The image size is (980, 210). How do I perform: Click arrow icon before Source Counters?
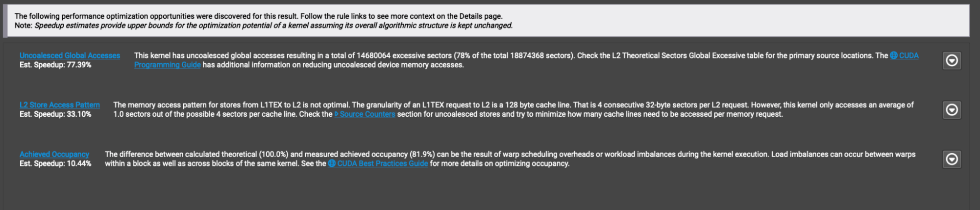pyautogui.click(x=336, y=114)
